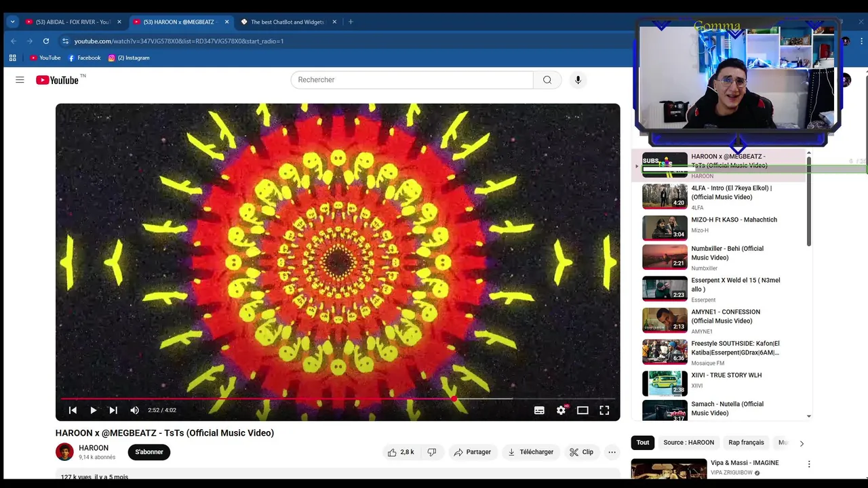The height and width of the screenshot is (488, 868).
Task: Click in the Rechercher search field
Action: 412,80
